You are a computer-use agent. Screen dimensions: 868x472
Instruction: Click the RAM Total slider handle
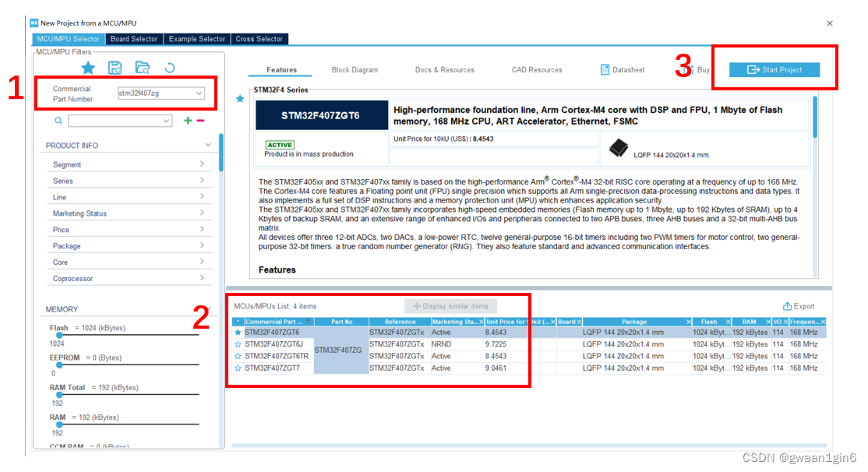pos(59,395)
